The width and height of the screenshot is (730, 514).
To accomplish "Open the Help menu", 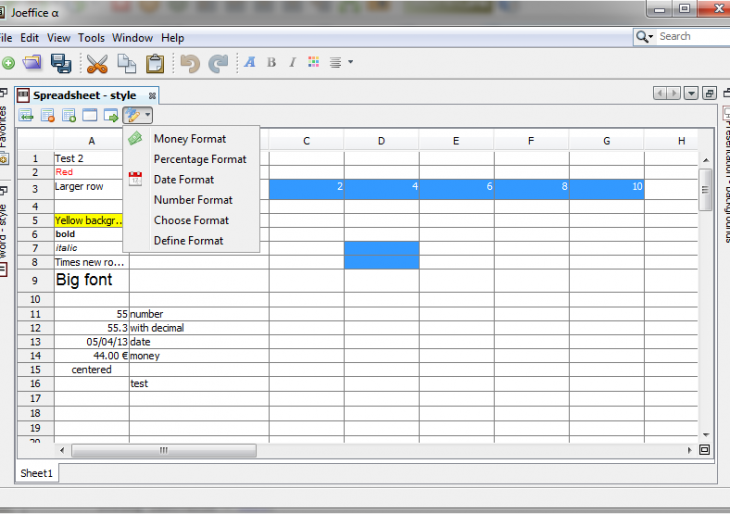I will tap(173, 38).
